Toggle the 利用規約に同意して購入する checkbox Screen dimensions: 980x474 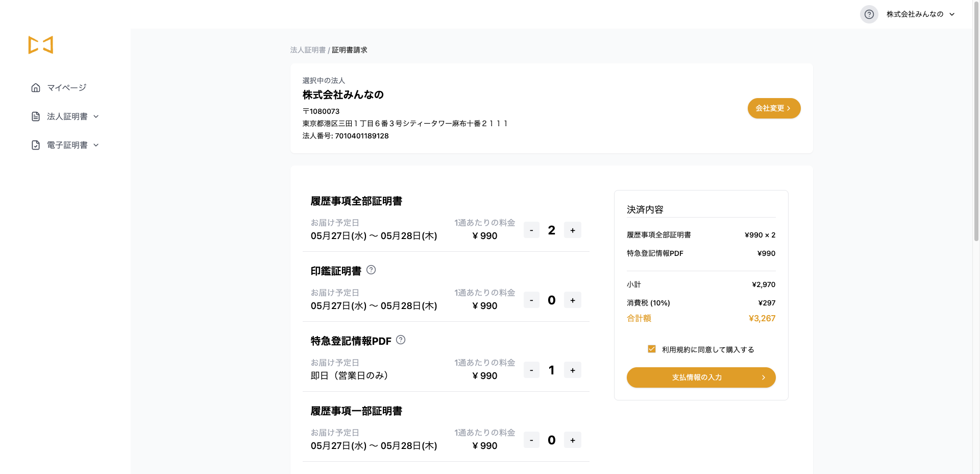click(652, 349)
